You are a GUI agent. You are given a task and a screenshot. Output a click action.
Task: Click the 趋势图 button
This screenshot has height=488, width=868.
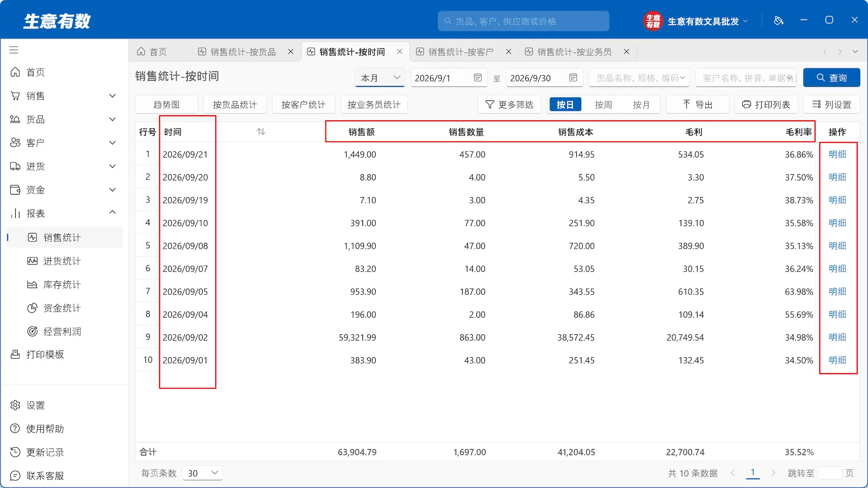coord(166,104)
